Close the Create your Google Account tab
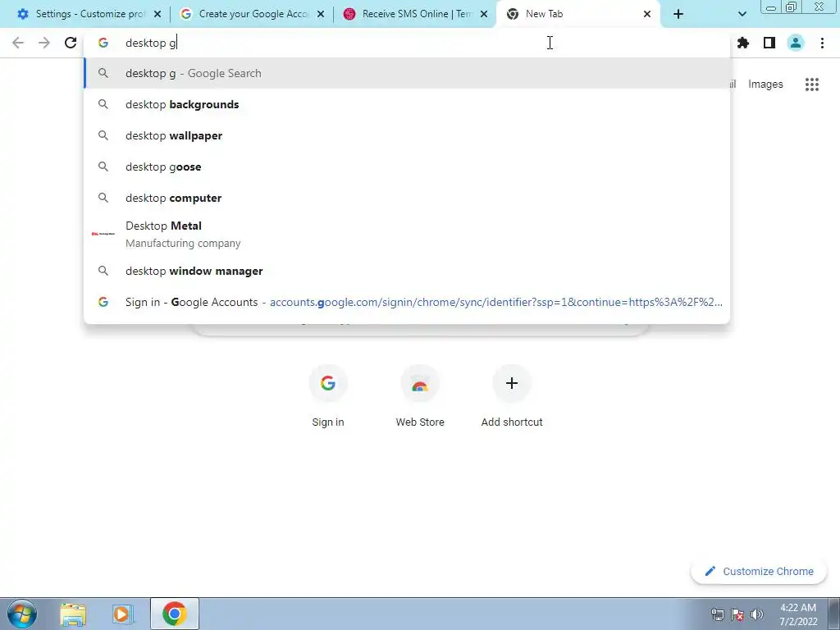The height and width of the screenshot is (630, 840). [x=321, y=14]
